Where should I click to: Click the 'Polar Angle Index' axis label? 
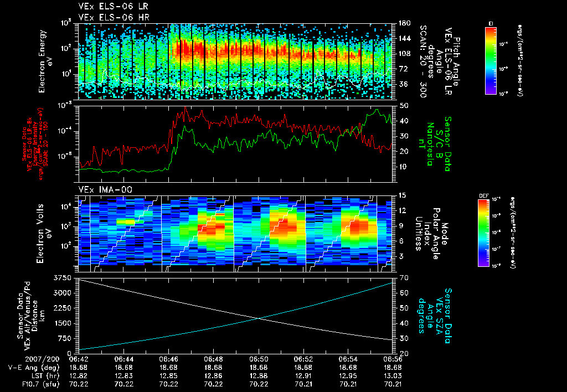point(431,234)
